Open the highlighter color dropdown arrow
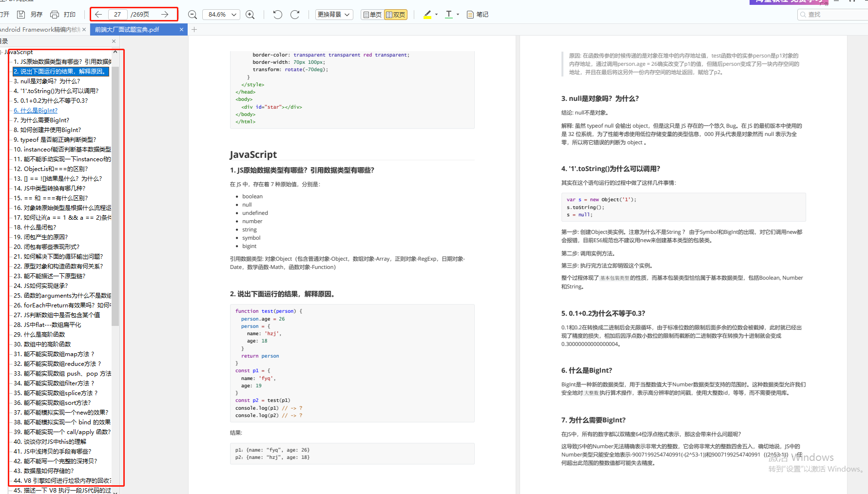 [435, 15]
